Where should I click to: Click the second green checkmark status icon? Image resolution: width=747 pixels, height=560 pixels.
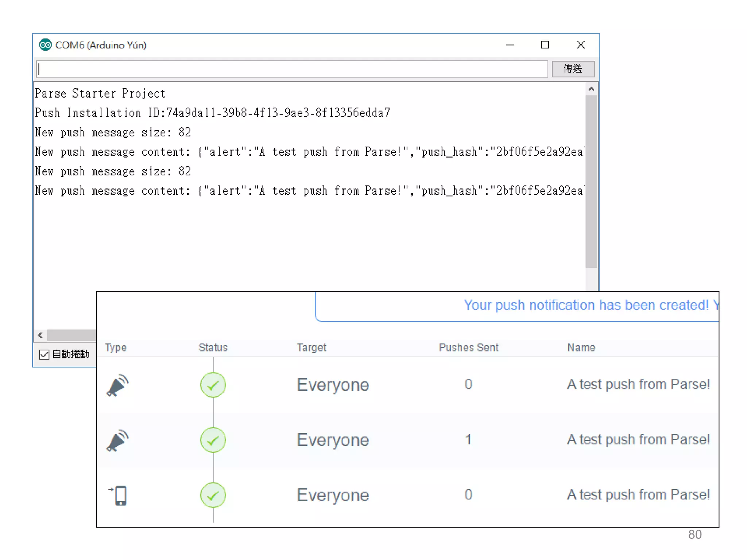[213, 440]
